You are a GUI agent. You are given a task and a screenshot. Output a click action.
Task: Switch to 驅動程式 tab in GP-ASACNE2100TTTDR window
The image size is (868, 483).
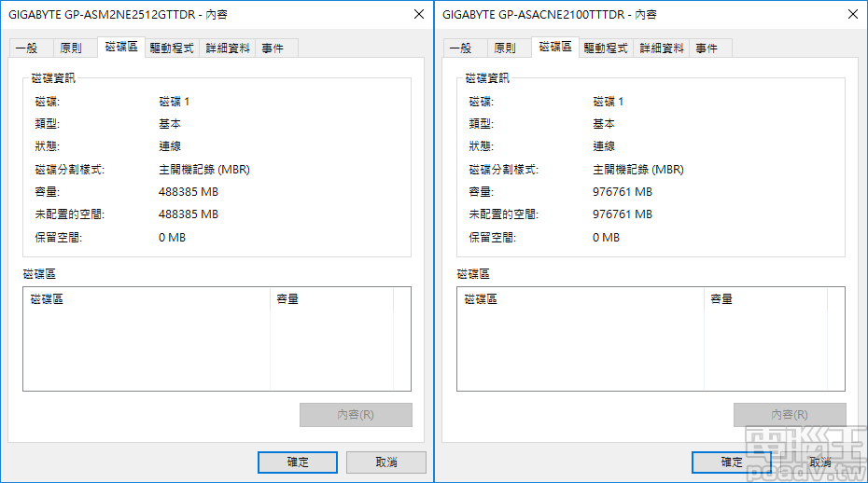[x=606, y=48]
